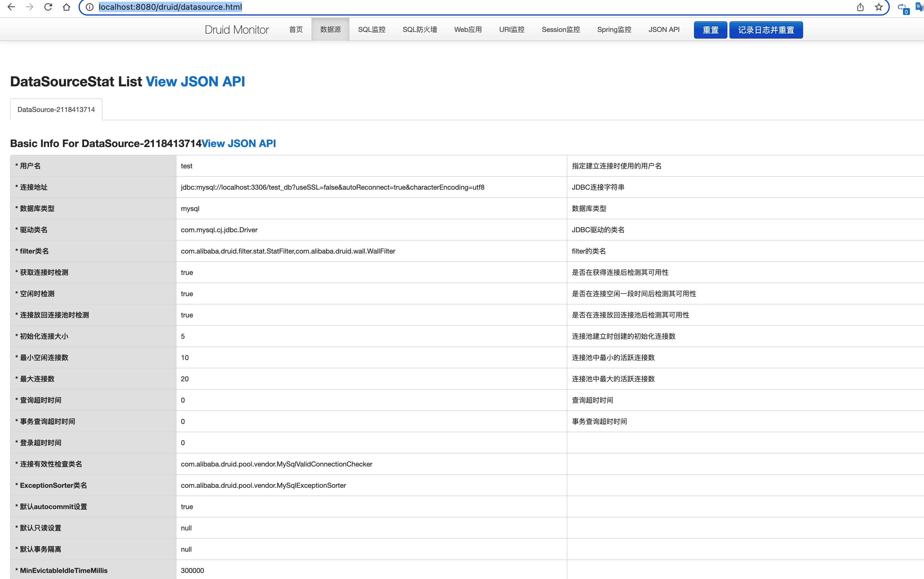
Task: Reload the page with refresh icon
Action: coord(48,7)
